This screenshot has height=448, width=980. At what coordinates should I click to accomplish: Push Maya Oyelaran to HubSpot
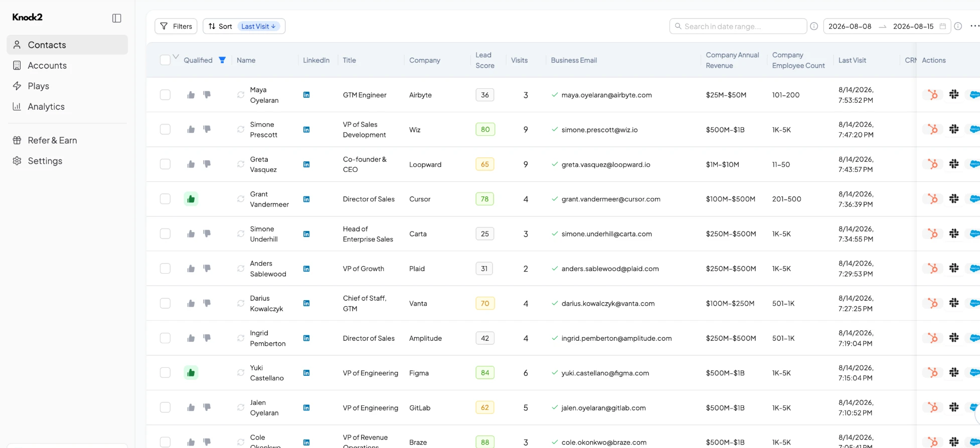pyautogui.click(x=933, y=95)
